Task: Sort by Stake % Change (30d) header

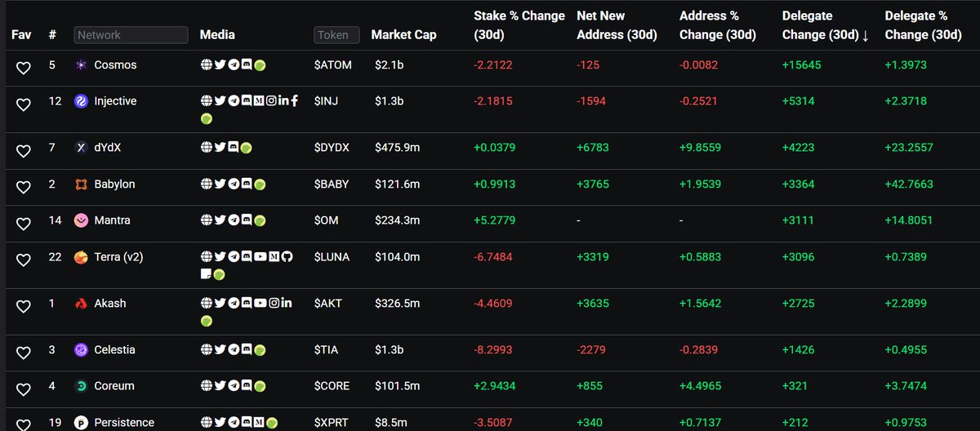Action: pos(519,25)
